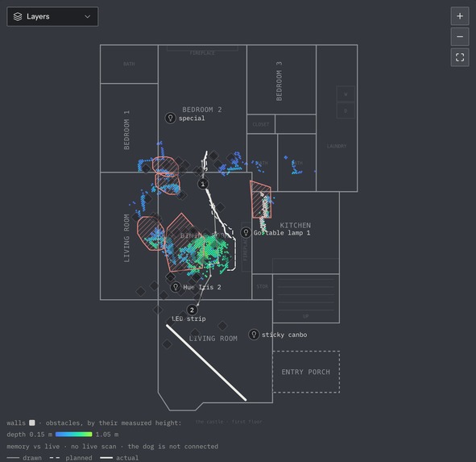Screen dimensions: 476x462
Task: Click the hatched obstacle zone in the kitchen doorway
Action: click(x=260, y=199)
